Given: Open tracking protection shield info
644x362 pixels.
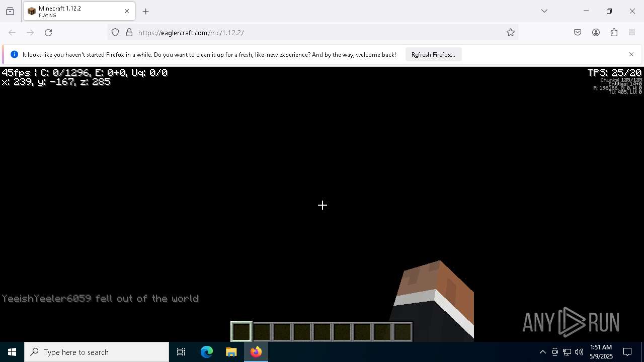Looking at the screenshot, I should point(115,33).
